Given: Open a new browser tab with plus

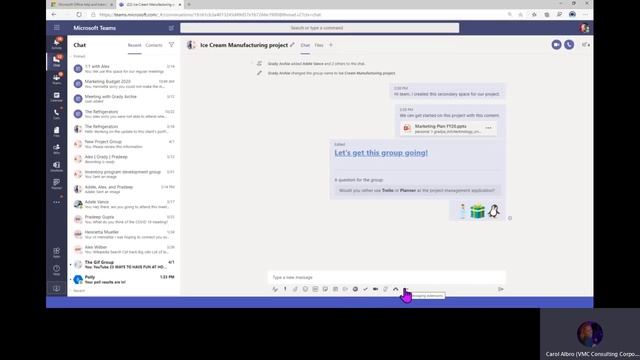Looking at the screenshot, I should [189, 4].
